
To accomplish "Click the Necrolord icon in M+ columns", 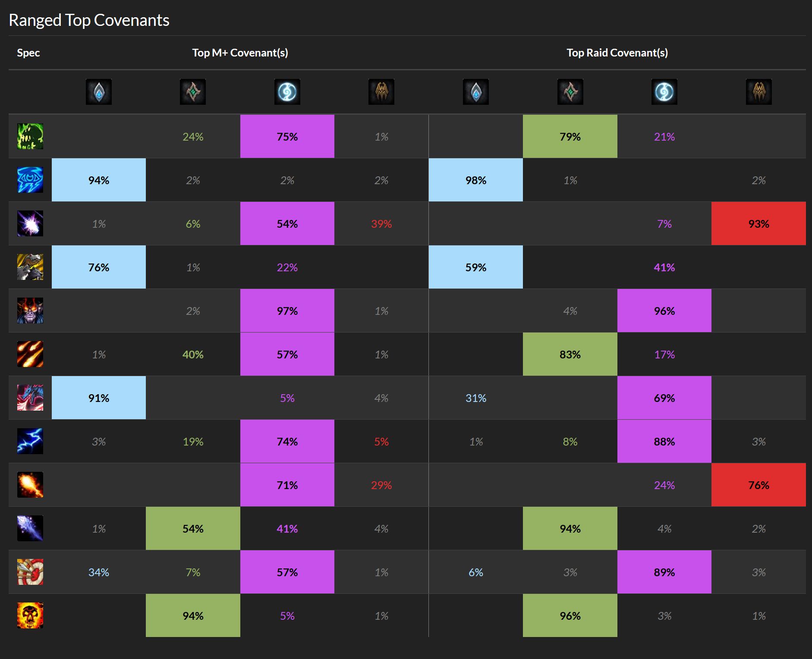I will tap(193, 91).
